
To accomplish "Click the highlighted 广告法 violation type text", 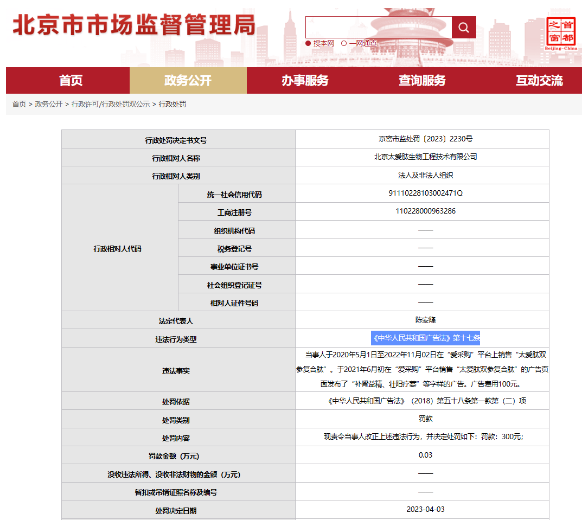I will point(426,338).
